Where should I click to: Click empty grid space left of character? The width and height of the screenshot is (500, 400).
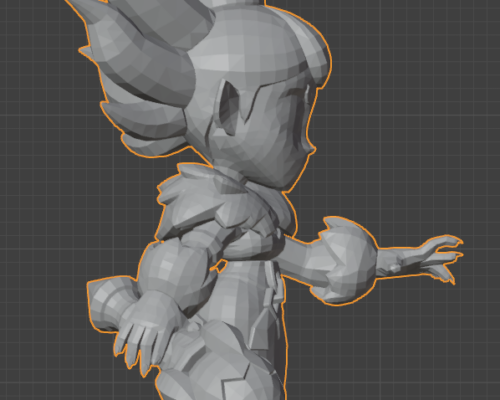point(40,200)
